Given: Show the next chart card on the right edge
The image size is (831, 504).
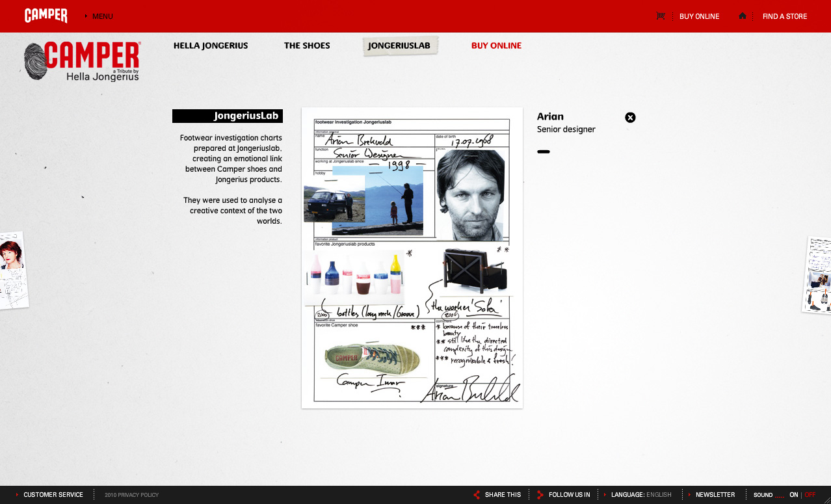Looking at the screenshot, I should coord(818,275).
